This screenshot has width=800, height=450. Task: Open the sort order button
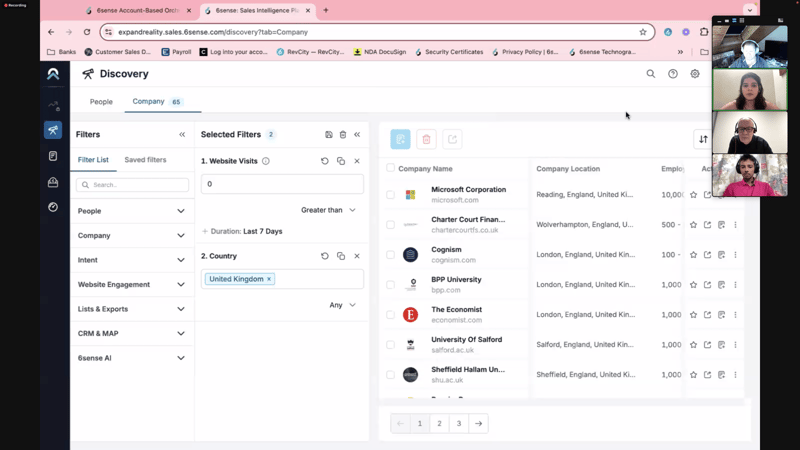703,139
